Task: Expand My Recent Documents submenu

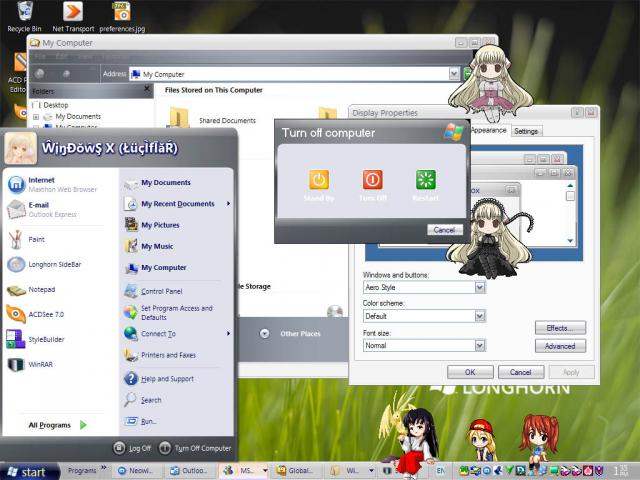Action: (177, 204)
